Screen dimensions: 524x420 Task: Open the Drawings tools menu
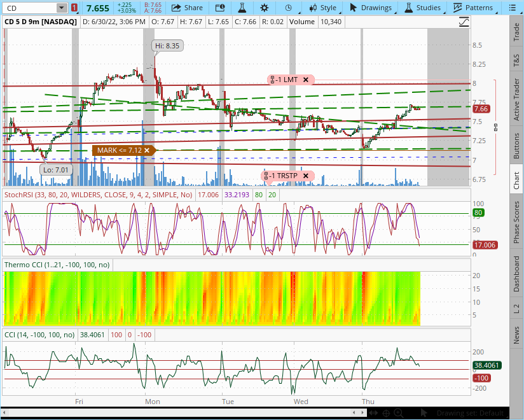pos(371,8)
